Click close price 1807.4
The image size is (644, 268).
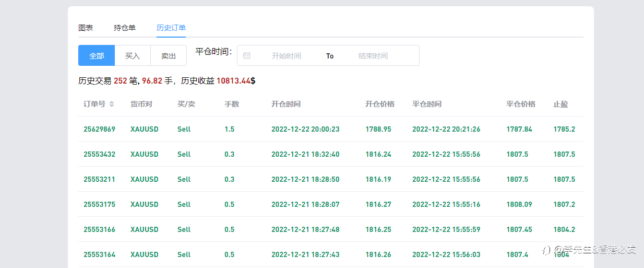(517, 254)
